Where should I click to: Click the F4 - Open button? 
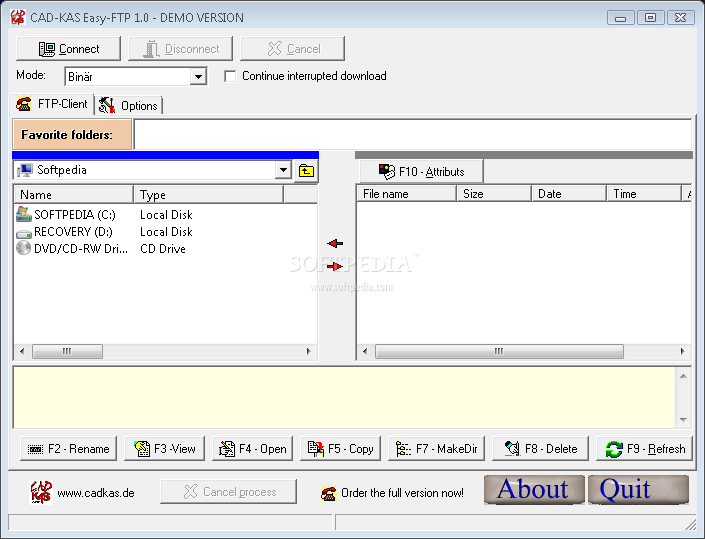tap(252, 449)
